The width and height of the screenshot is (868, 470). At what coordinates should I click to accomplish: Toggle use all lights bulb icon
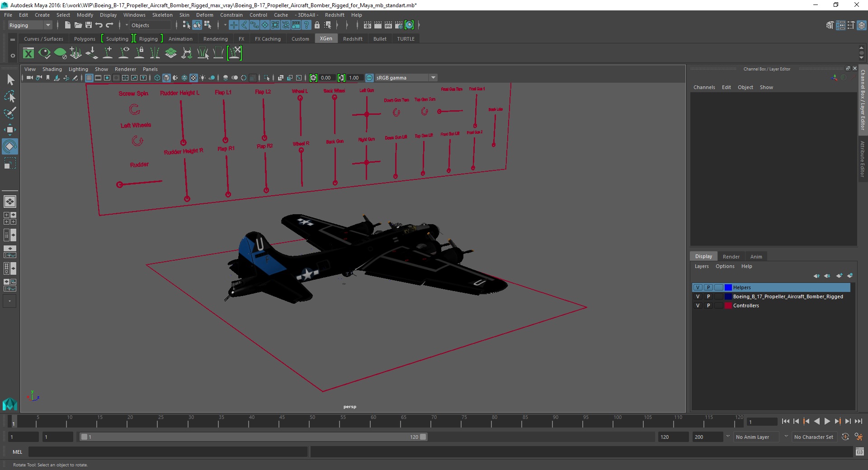coord(203,78)
